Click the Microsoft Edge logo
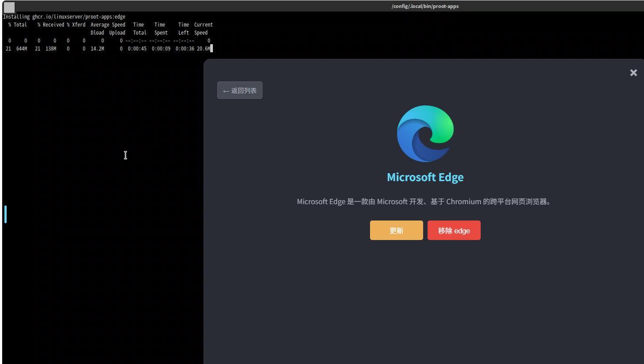The height and width of the screenshot is (364, 644). [425, 134]
